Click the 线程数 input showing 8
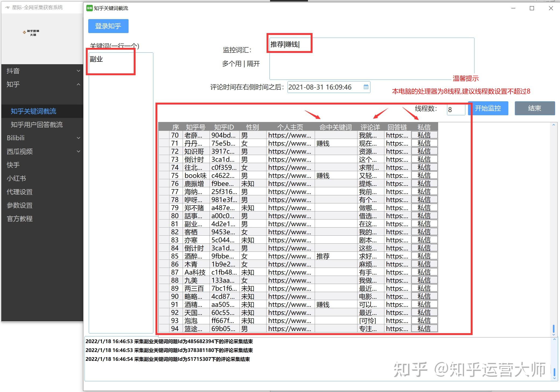Viewport: 560px width, 392px height. pyautogui.click(x=456, y=110)
